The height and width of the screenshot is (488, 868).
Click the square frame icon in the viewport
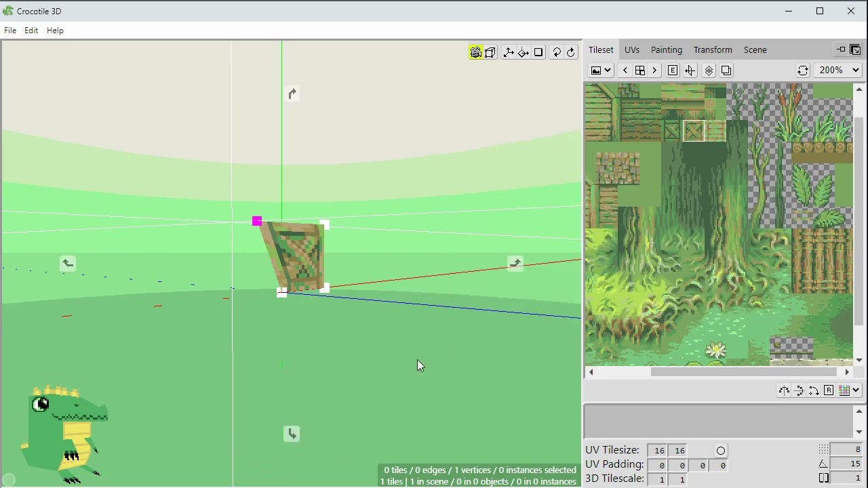pos(538,52)
